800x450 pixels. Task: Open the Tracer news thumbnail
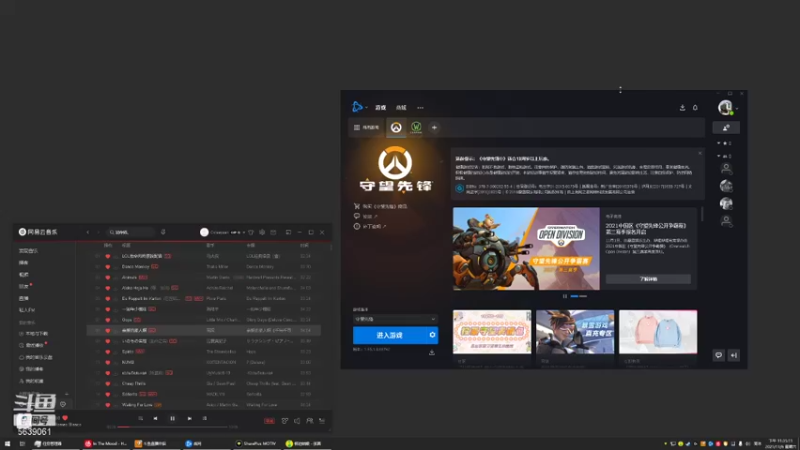(x=575, y=332)
